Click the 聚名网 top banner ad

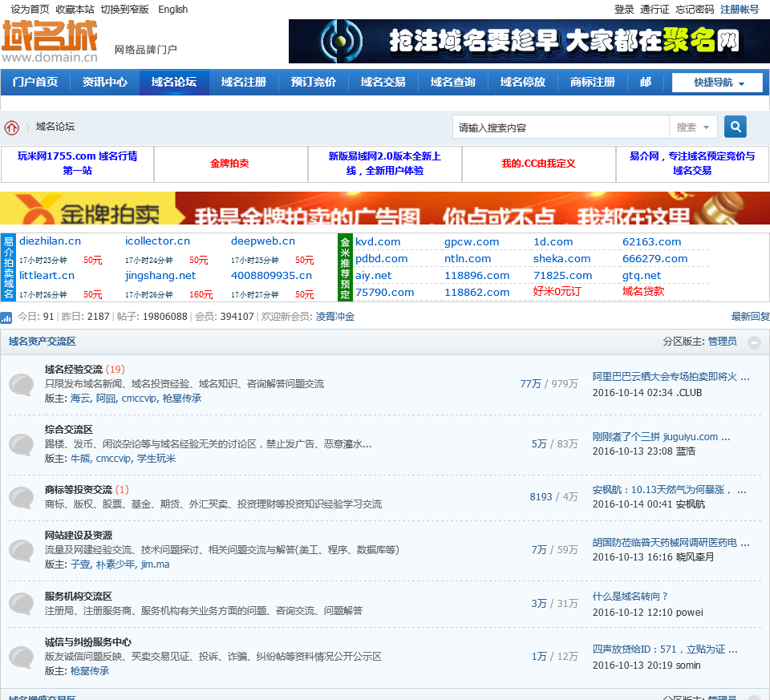529,41
